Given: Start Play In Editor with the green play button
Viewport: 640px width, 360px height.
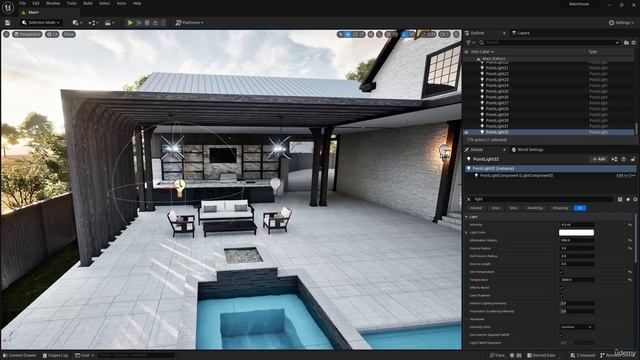Looking at the screenshot, I should pyautogui.click(x=130, y=22).
